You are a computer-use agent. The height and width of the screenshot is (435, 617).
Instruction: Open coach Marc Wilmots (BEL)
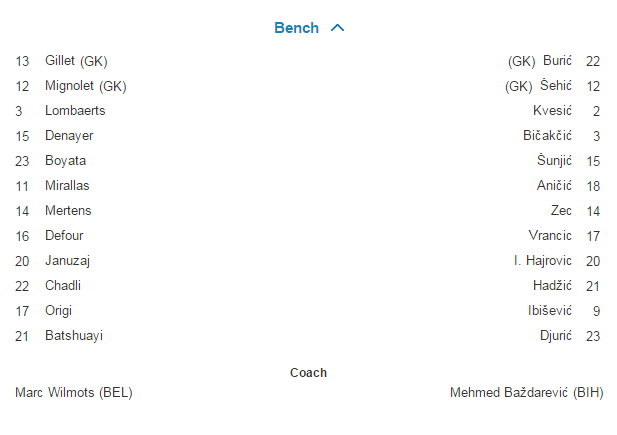(x=74, y=392)
